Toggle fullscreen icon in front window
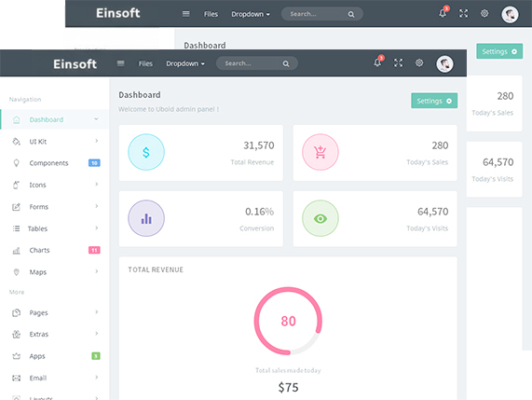Viewport: 532px width, 400px height. [x=399, y=62]
